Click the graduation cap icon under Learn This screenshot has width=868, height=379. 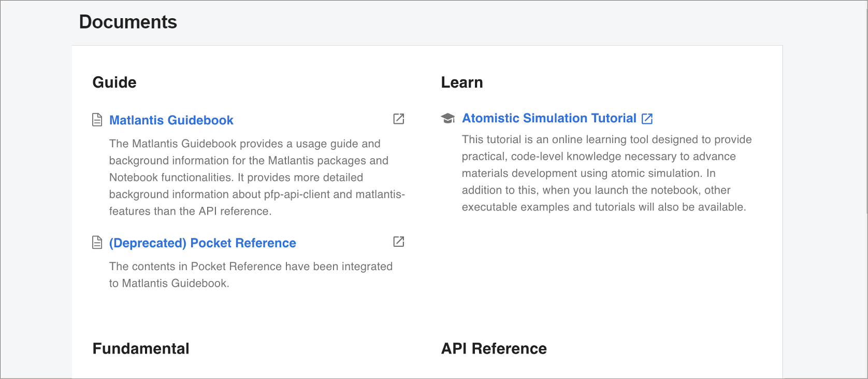(x=447, y=118)
